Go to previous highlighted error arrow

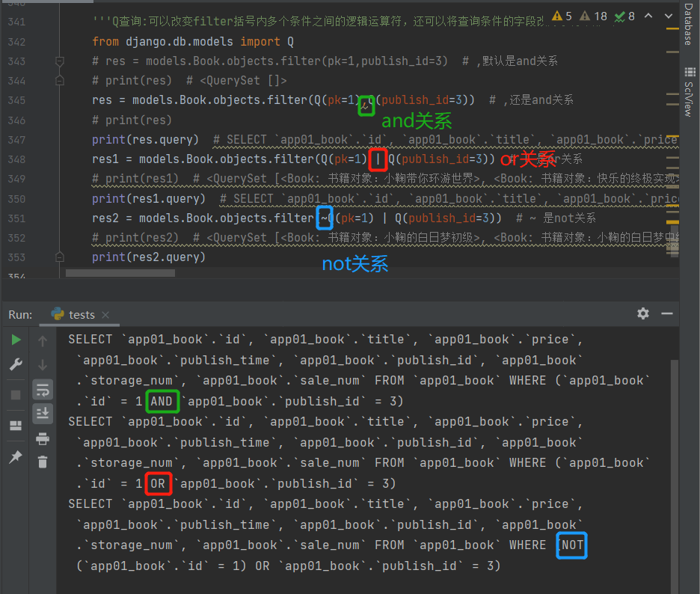[x=648, y=16]
